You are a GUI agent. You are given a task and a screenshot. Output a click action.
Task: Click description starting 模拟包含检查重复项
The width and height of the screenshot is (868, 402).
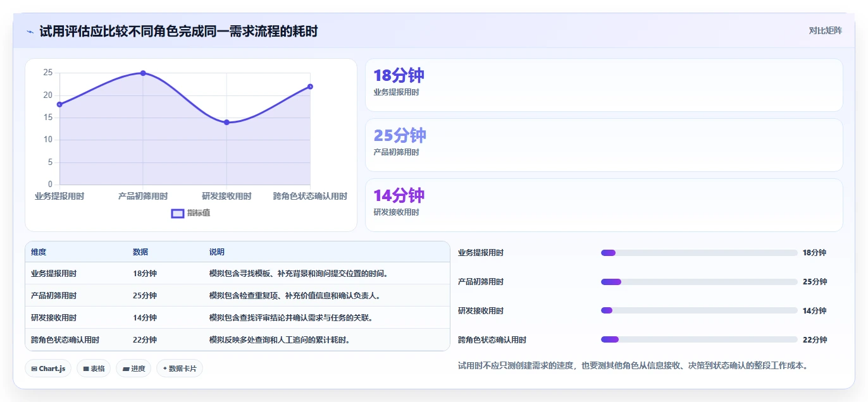tap(295, 296)
